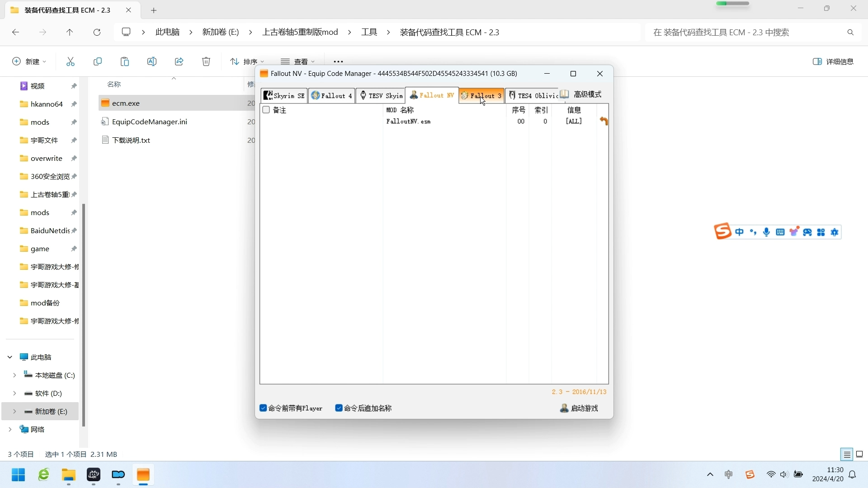868x488 pixels.
Task: Switch to large thumbnails view icon
Action: coord(859,454)
